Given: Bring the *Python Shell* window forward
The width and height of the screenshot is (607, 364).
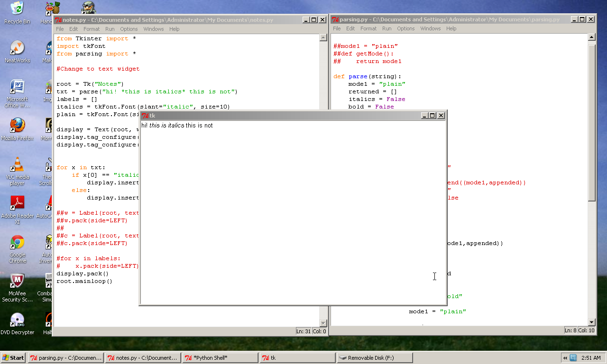Looking at the screenshot, I should point(220,357).
